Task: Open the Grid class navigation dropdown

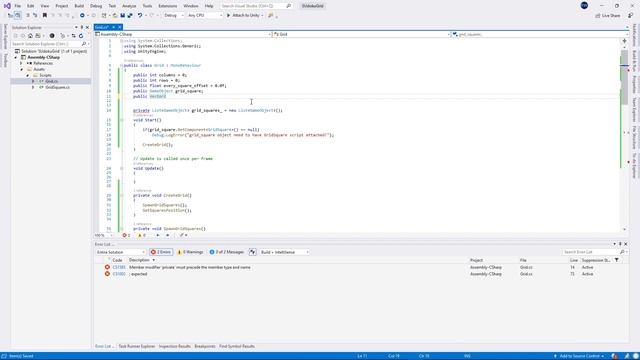Action: pos(362,34)
